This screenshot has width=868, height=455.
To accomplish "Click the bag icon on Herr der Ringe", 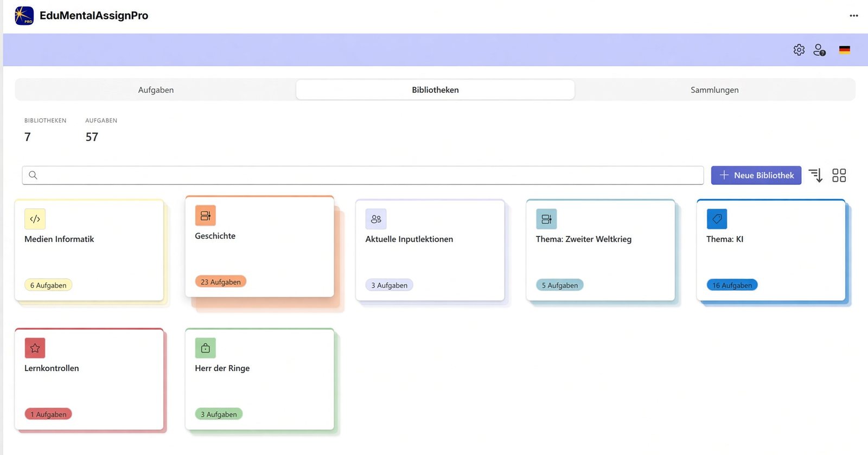I will tap(205, 348).
